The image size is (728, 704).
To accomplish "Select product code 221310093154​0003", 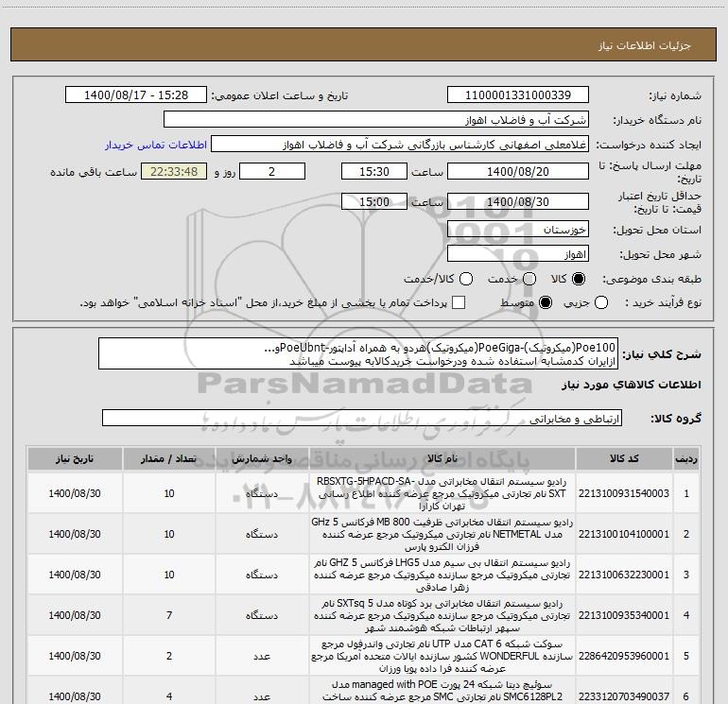I will (x=624, y=493).
